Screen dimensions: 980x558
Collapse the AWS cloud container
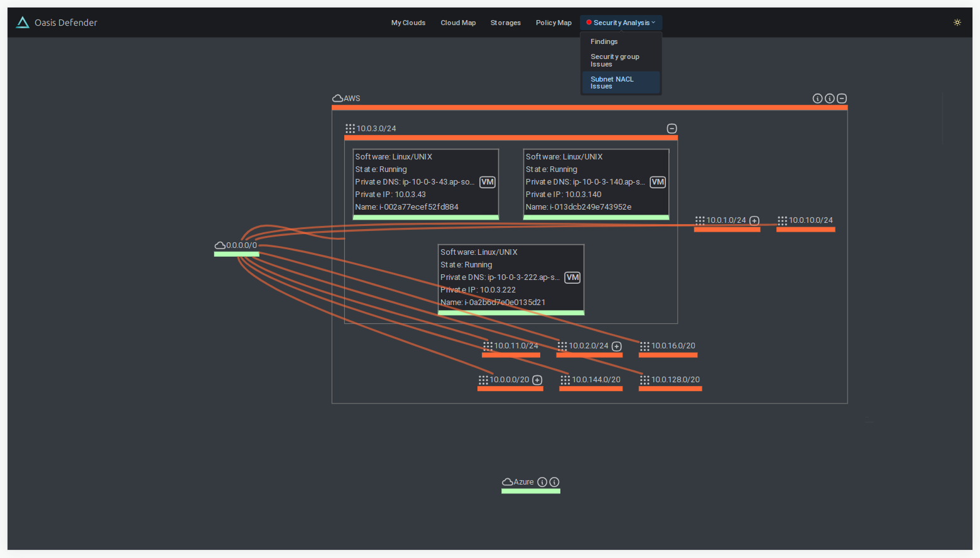(842, 99)
